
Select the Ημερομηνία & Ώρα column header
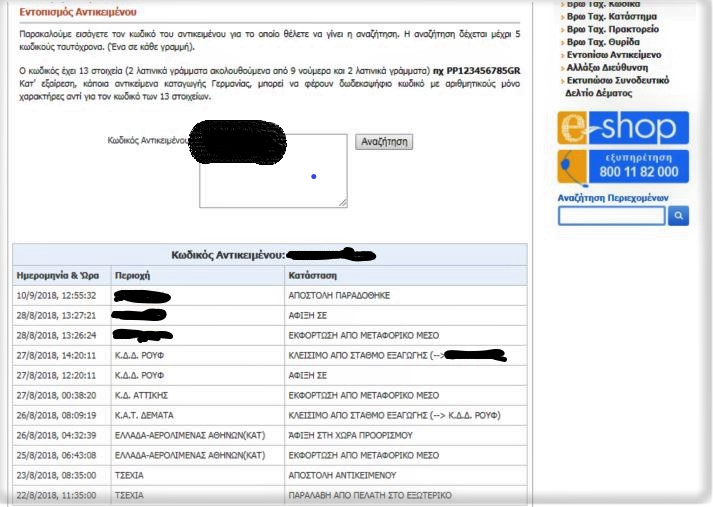(x=57, y=276)
